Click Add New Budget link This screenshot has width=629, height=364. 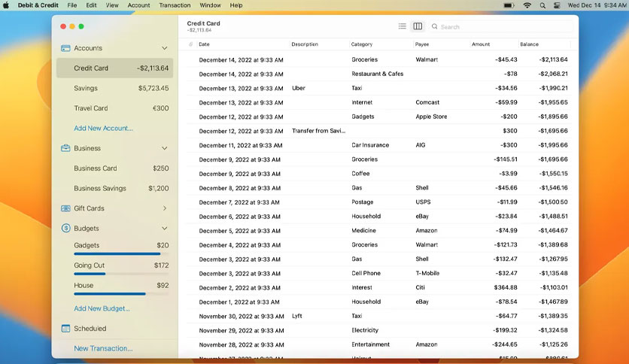coord(102,308)
